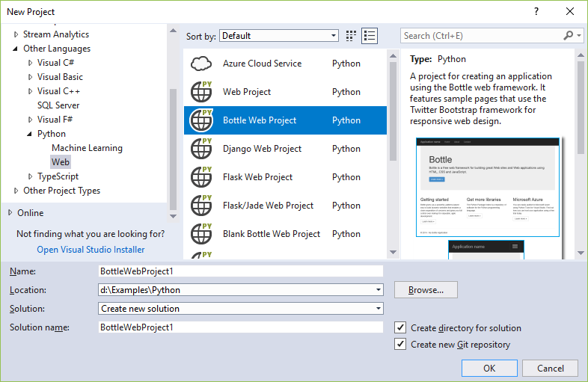The image size is (588, 382).
Task: Switch to small icons grid view
Action: [x=351, y=36]
